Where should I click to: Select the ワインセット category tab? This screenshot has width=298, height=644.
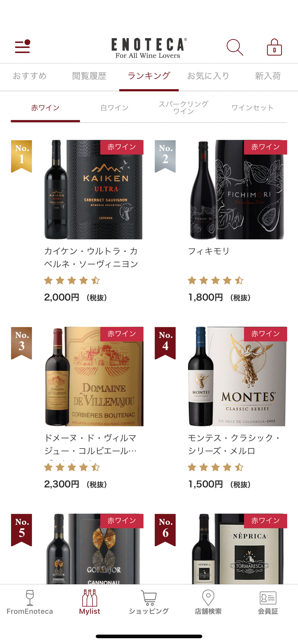tap(253, 108)
